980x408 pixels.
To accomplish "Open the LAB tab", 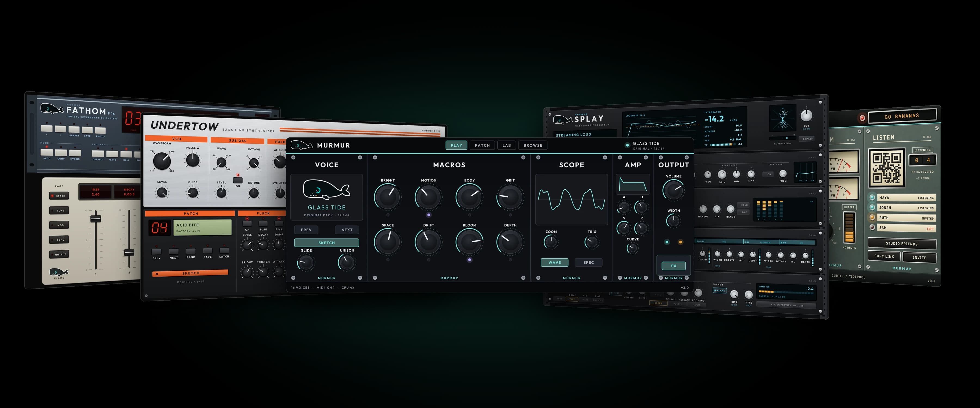I will coord(506,145).
